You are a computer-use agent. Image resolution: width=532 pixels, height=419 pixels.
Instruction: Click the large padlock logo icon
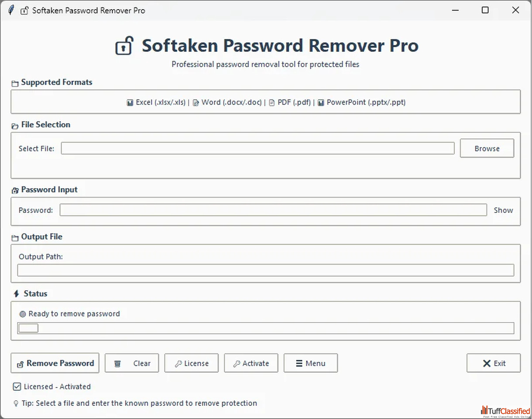pos(124,46)
